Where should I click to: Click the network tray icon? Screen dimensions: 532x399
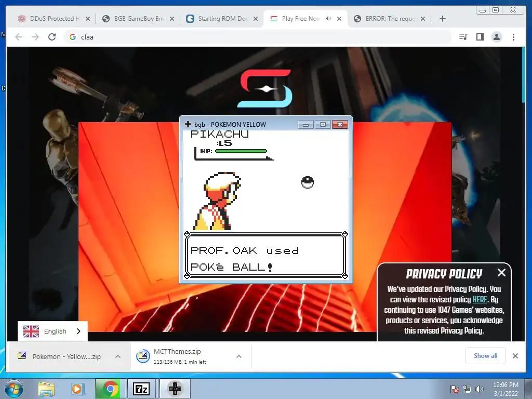tap(467, 389)
